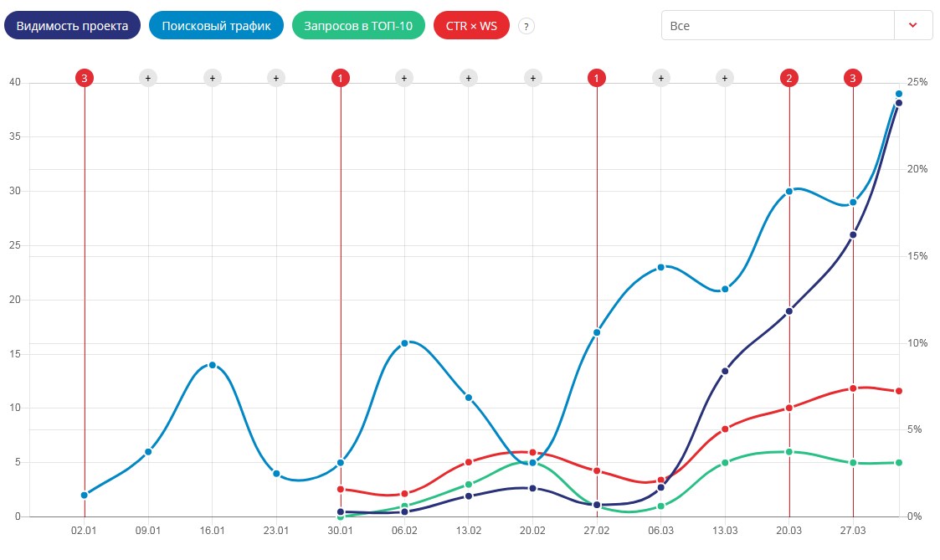
Task: Click right axis value 10%
Action: point(917,343)
